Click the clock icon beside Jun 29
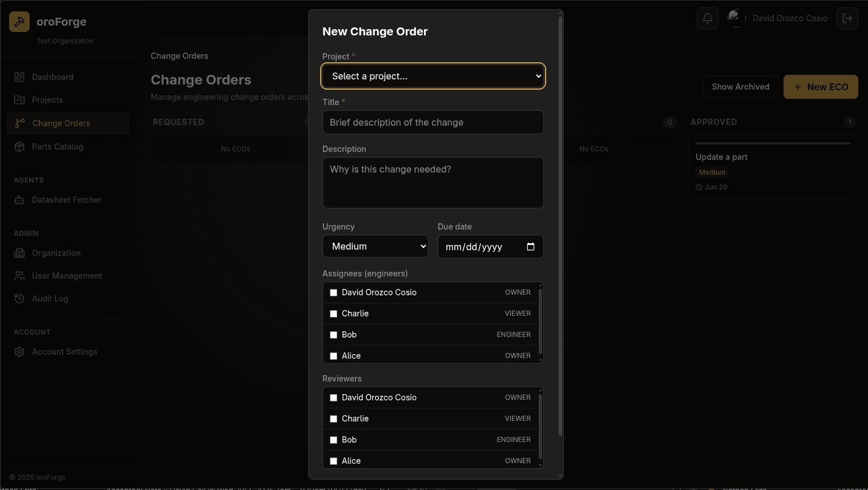This screenshot has width=868, height=490. click(699, 187)
